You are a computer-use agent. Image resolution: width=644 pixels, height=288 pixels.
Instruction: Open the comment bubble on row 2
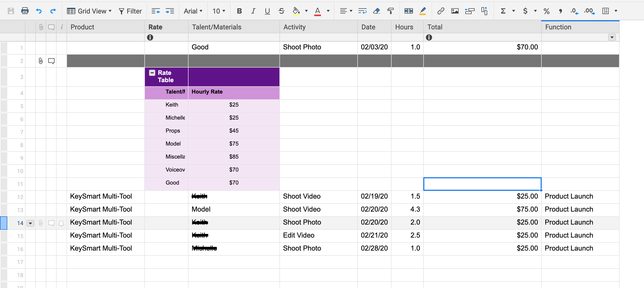51,61
